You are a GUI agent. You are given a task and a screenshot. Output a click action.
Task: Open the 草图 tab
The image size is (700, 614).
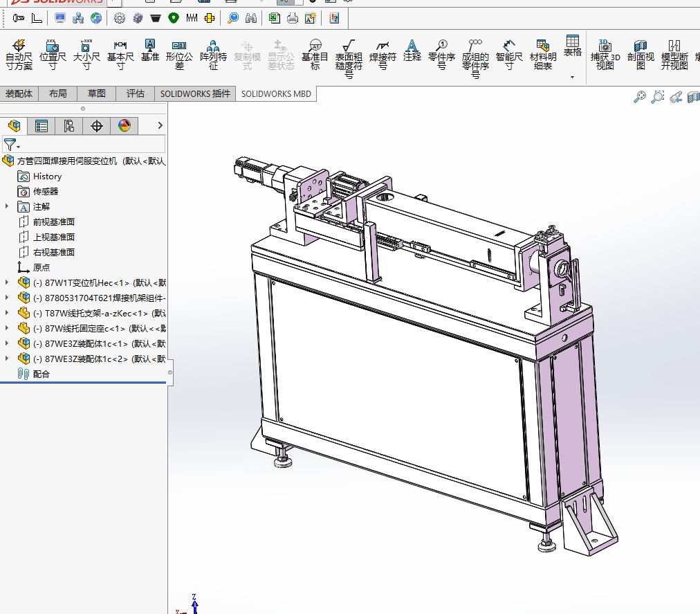point(96,93)
